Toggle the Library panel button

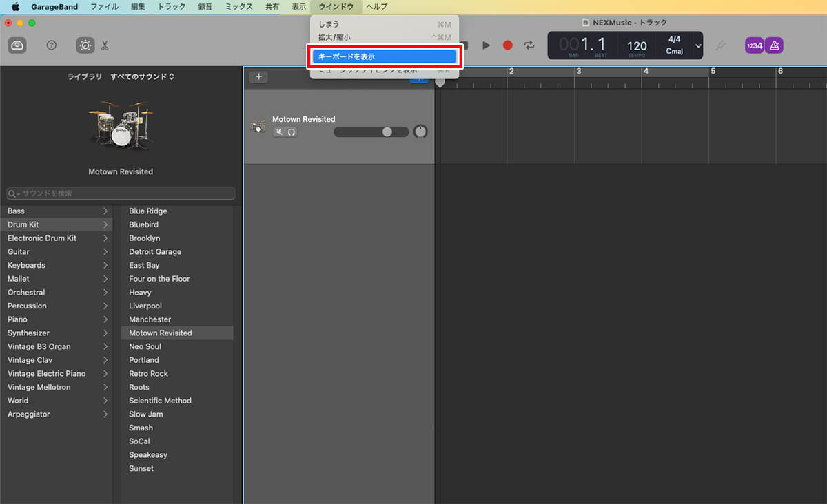coord(17,45)
